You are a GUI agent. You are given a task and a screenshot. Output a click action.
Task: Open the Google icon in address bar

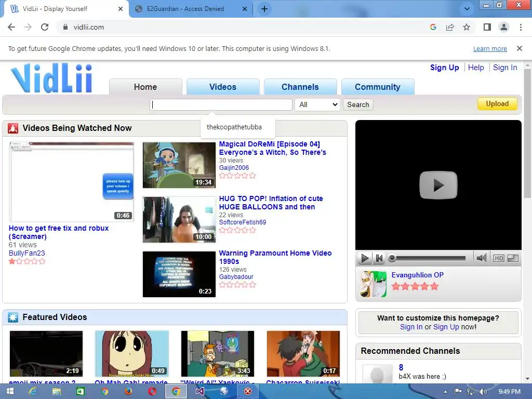(433, 27)
